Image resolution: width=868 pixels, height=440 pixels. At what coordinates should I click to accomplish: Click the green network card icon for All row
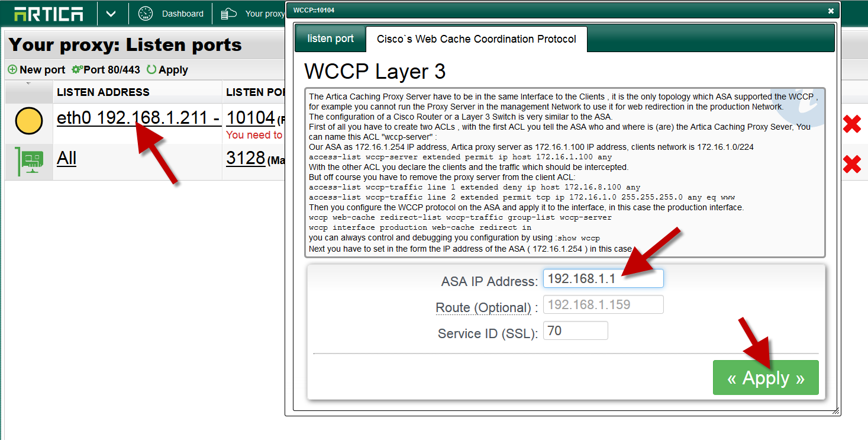pos(29,163)
